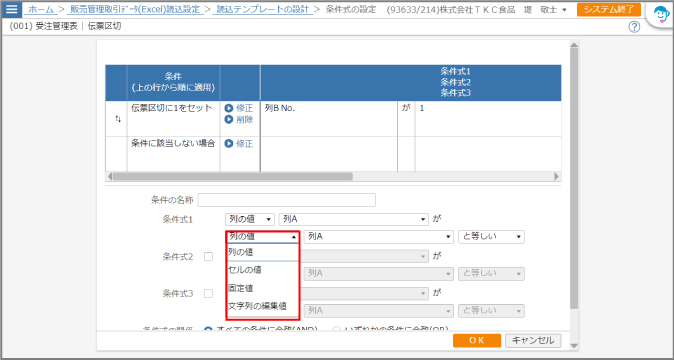
Task: Click dialog scrollbar up arrow
Action: (x=574, y=44)
